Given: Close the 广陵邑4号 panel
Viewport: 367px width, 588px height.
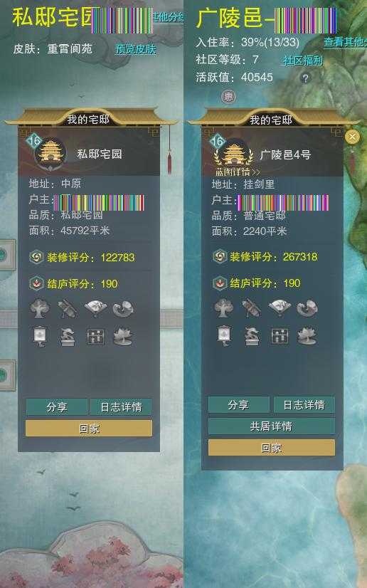Looking at the screenshot, I should point(352,137).
